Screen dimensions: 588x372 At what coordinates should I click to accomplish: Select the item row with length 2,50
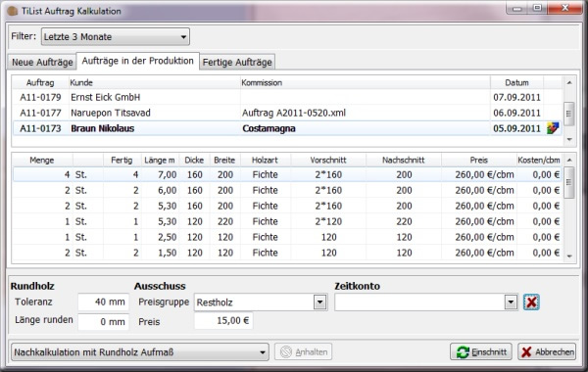coord(287,237)
